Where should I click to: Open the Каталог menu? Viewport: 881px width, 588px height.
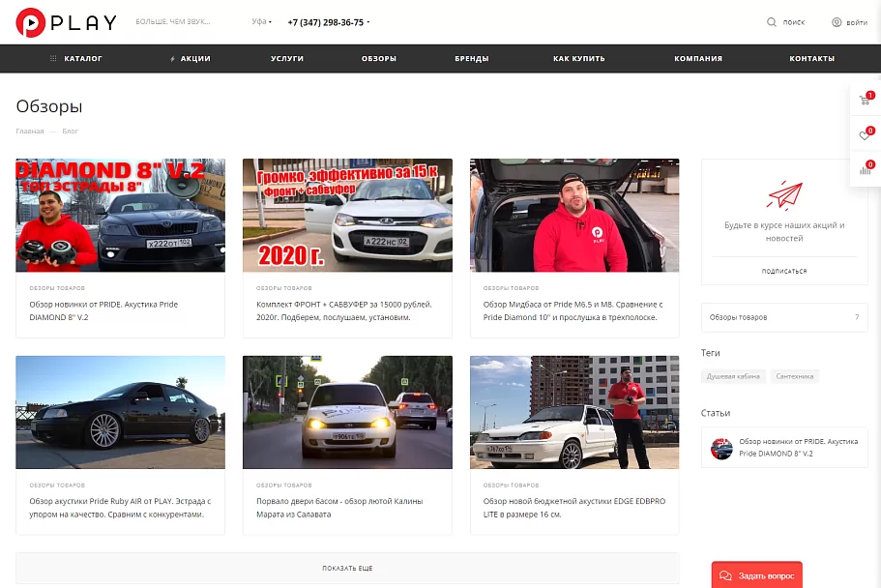(76, 58)
